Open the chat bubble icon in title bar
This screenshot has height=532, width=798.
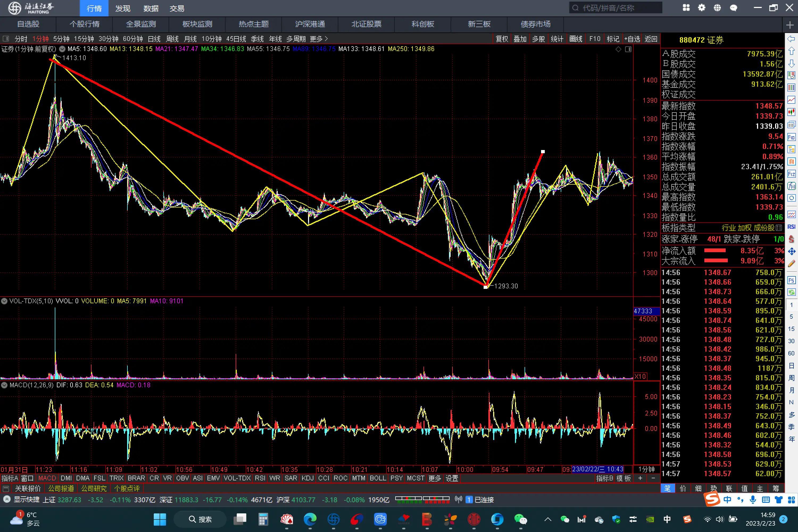tap(734, 8)
